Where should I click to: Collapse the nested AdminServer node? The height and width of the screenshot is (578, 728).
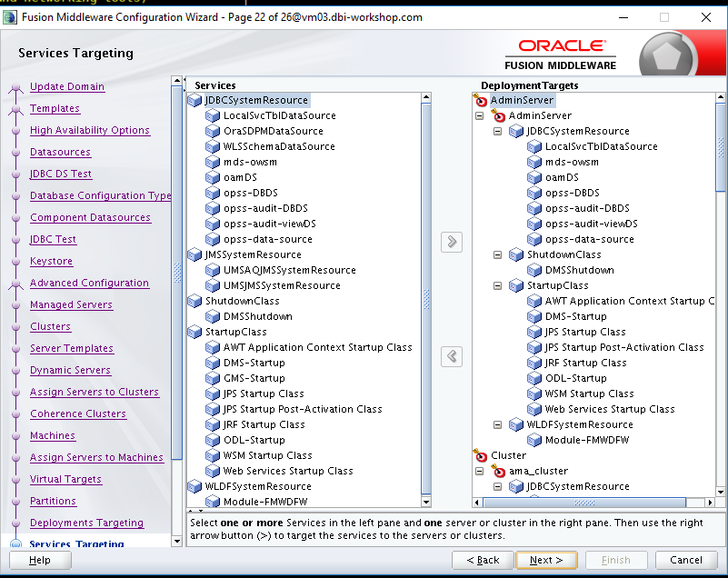click(480, 115)
